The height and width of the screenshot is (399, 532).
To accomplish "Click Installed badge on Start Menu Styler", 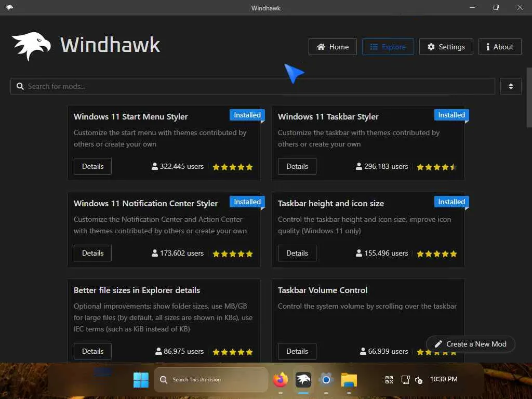I will tap(247, 115).
